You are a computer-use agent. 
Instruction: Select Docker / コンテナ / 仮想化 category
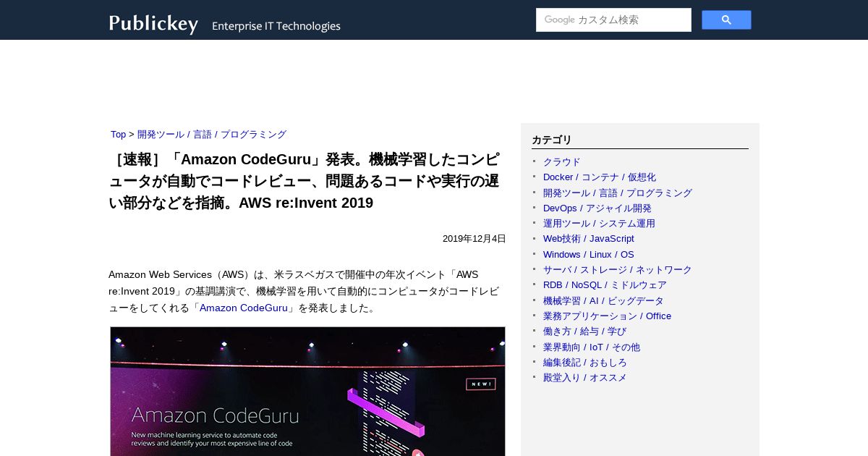[600, 177]
